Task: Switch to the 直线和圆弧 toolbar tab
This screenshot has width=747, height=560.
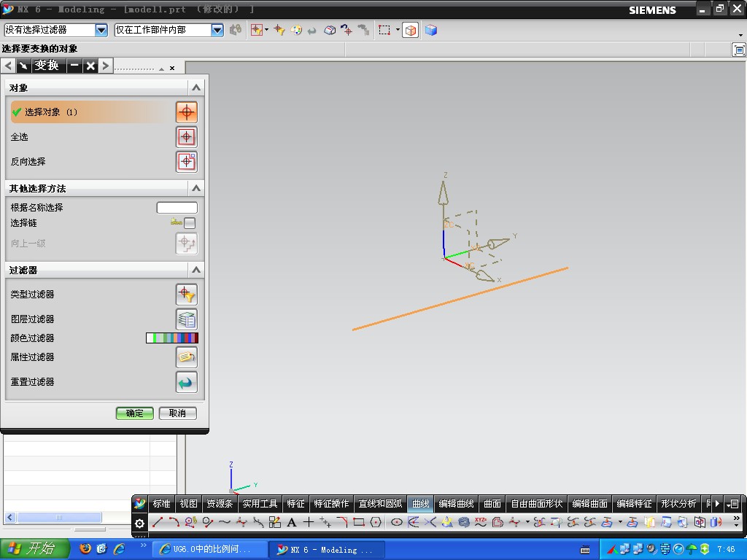Action: 380,503
